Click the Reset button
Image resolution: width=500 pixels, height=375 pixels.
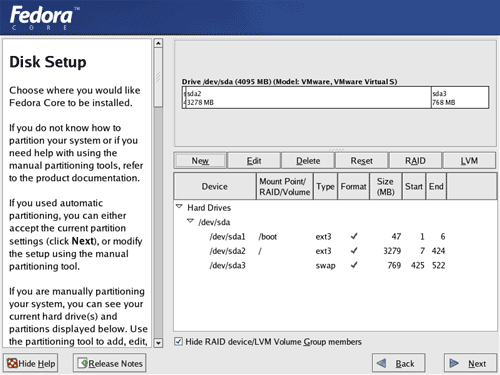[362, 161]
